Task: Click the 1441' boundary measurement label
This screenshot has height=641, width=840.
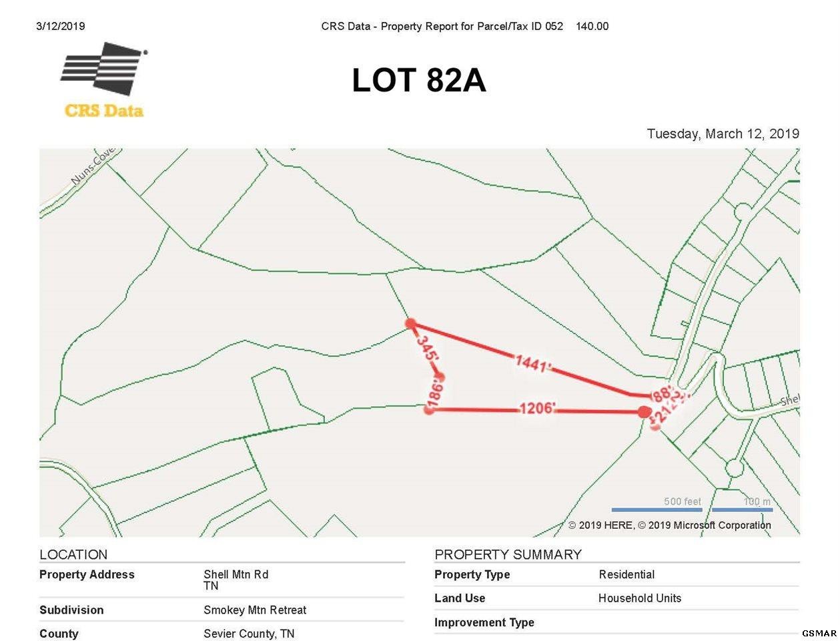Action: 533,364
